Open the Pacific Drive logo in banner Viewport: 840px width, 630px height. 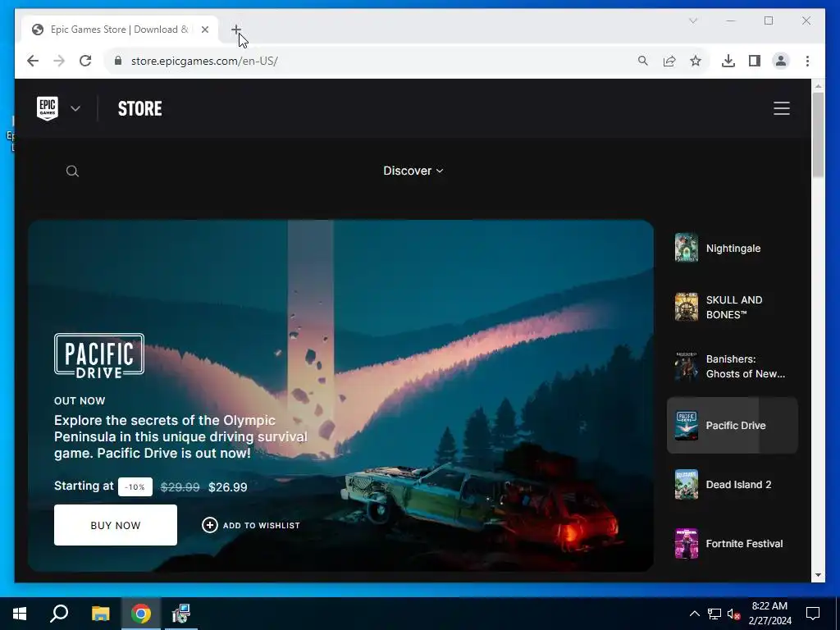[99, 356]
